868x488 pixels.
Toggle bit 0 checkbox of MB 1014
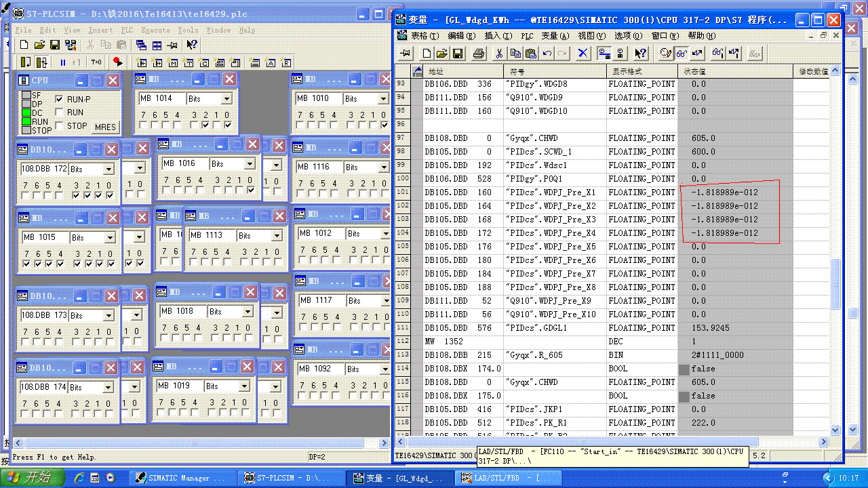click(x=228, y=125)
